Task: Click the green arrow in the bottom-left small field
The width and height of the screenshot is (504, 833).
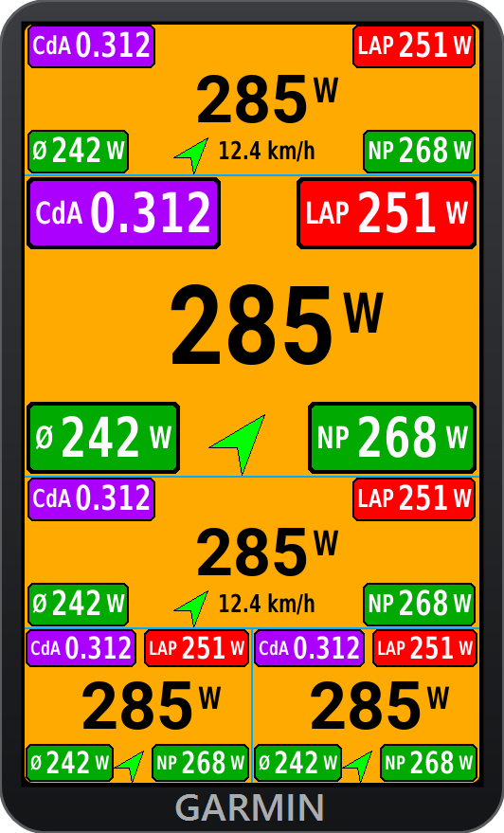Action: coord(130,766)
